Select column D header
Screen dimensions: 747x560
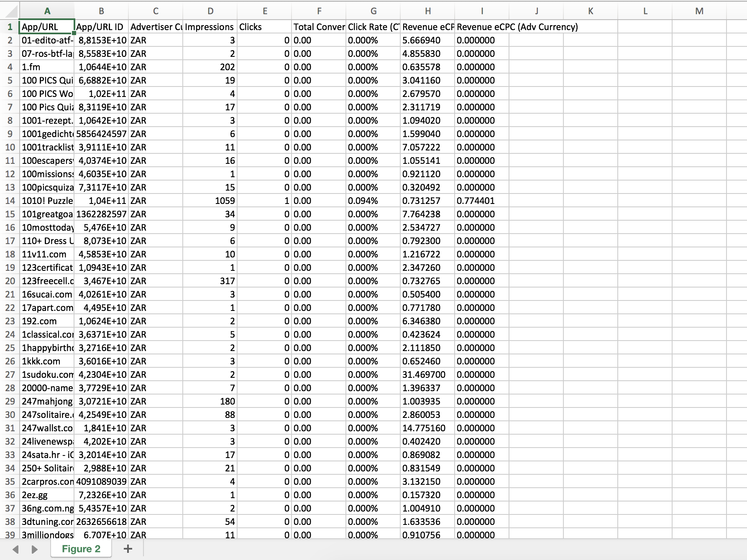tap(210, 11)
